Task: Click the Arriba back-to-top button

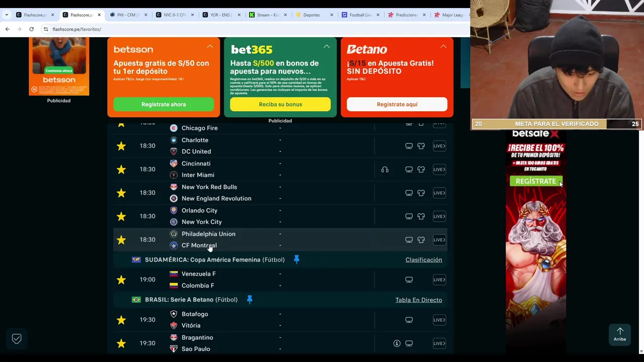Action: pyautogui.click(x=620, y=334)
